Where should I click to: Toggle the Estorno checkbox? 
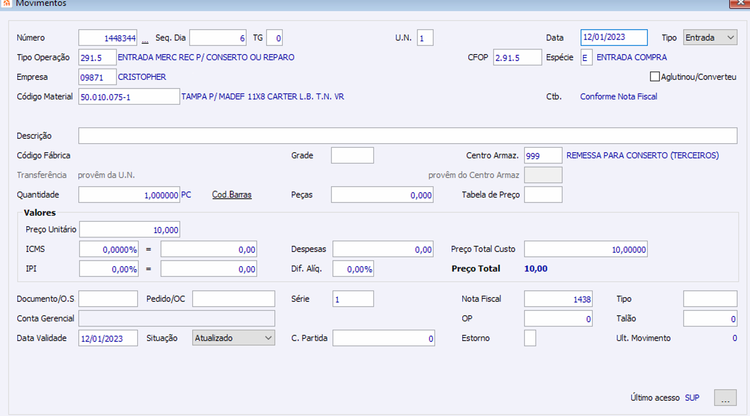pyautogui.click(x=530, y=338)
